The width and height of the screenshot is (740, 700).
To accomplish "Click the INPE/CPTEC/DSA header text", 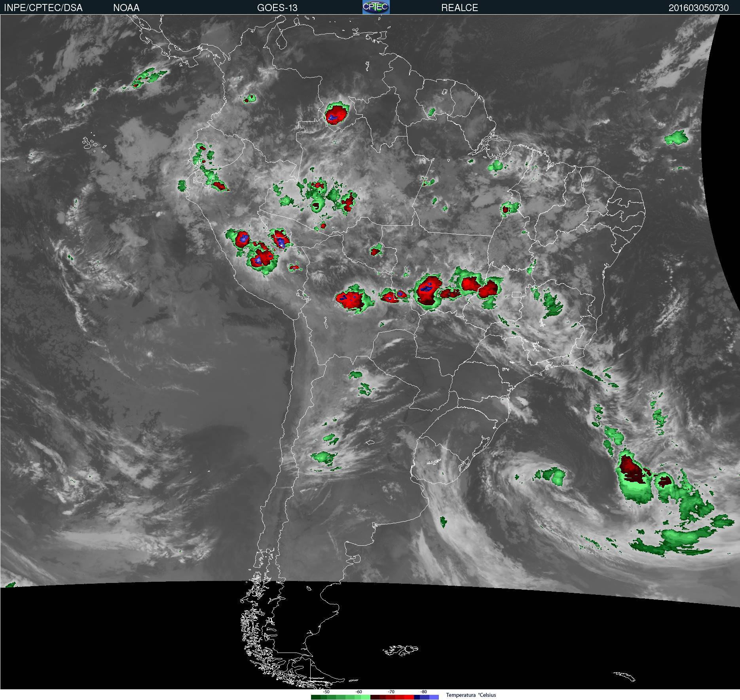I will (43, 8).
